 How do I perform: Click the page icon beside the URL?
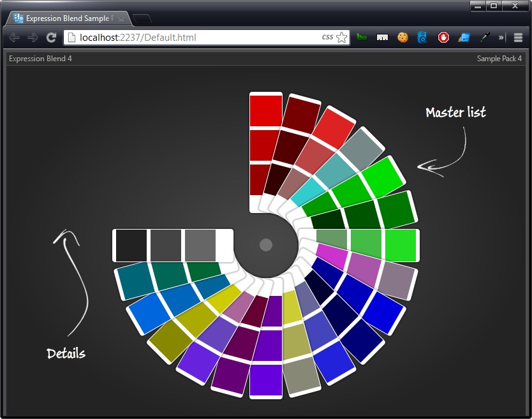(x=71, y=38)
